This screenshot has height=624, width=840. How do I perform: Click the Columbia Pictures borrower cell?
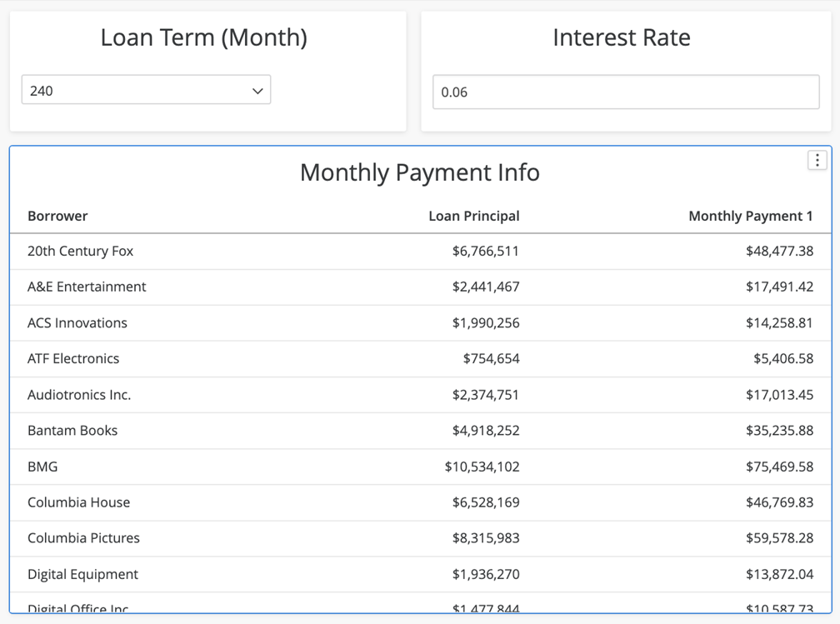pos(83,538)
